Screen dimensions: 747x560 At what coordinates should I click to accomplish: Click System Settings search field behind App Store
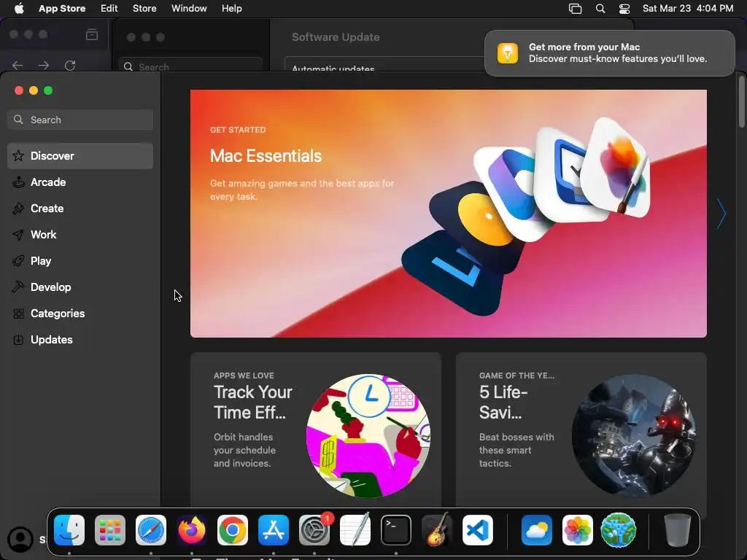[190, 64]
